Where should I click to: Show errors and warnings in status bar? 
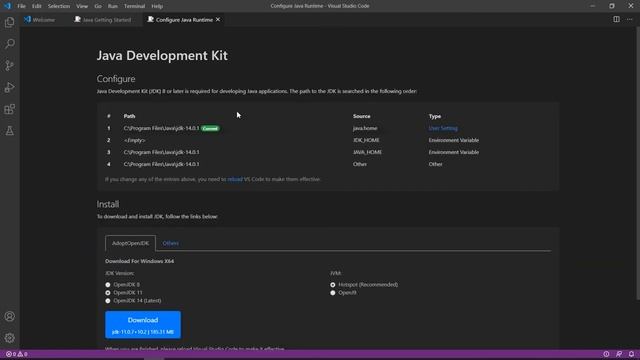click(16, 354)
